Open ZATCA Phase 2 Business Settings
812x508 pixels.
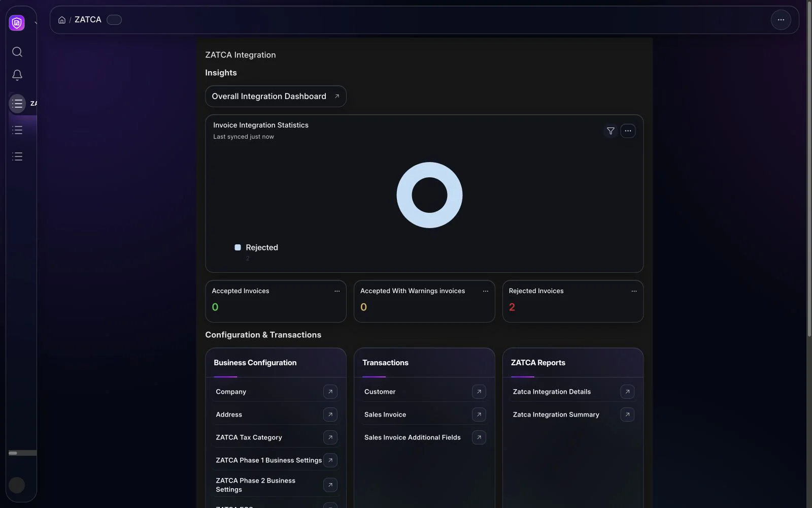(255, 485)
